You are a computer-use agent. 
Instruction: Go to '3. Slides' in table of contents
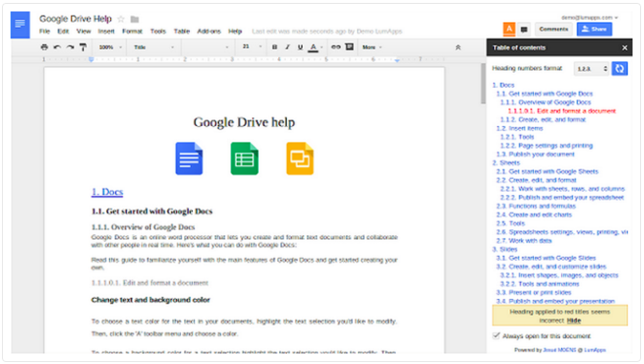point(504,249)
